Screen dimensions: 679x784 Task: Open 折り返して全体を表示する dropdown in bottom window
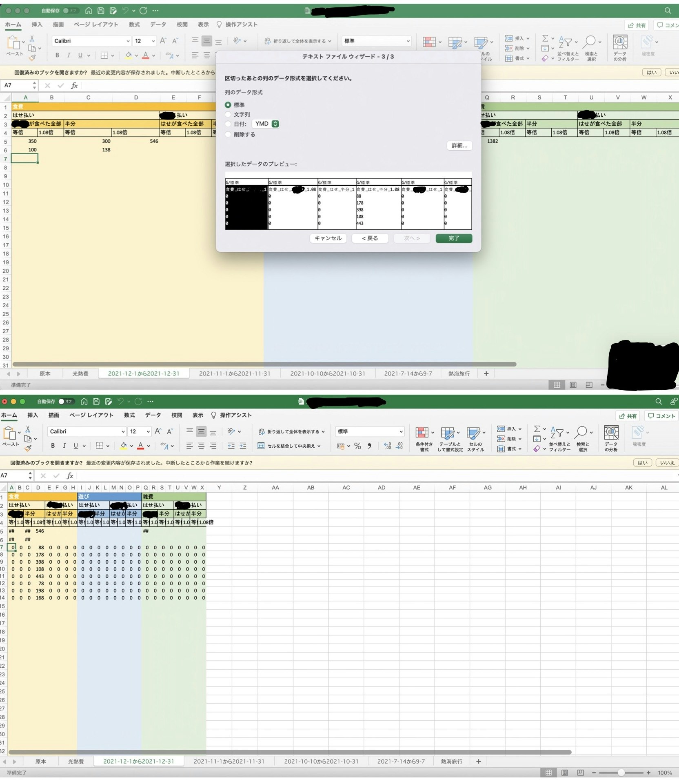point(323,431)
